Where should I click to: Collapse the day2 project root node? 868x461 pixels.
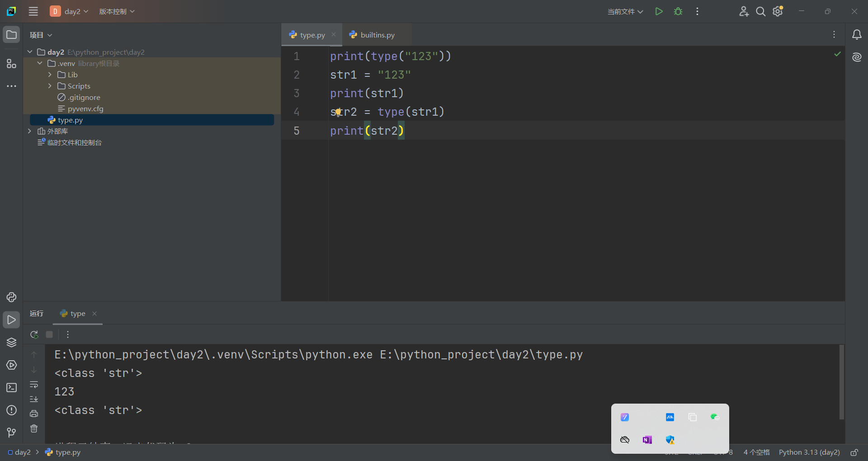29,52
